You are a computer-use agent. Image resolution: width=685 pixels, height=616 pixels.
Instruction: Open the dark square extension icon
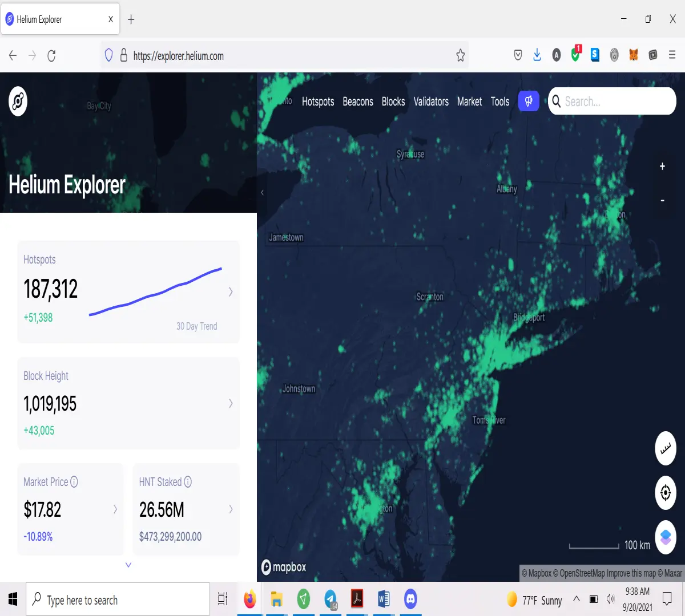point(653,55)
